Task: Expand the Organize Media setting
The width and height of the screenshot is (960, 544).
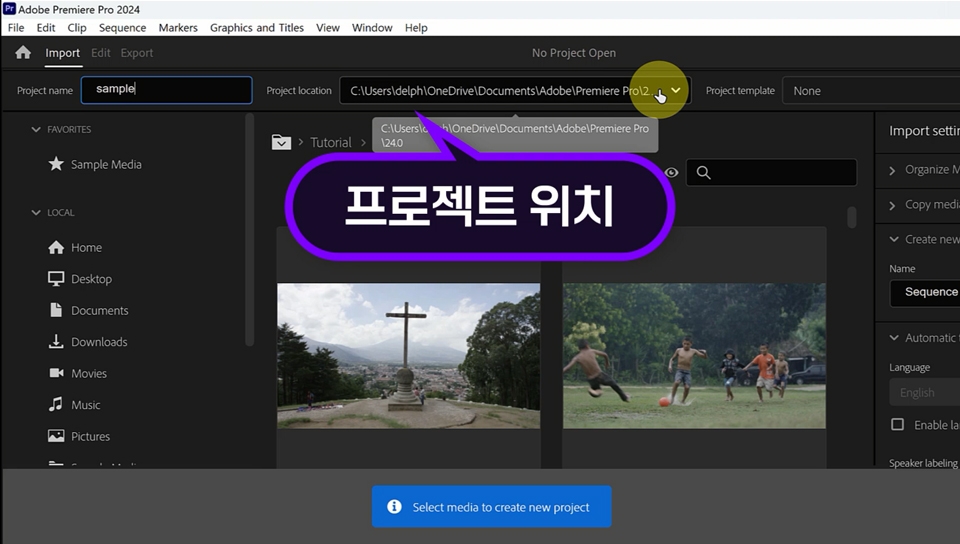Action: click(892, 171)
